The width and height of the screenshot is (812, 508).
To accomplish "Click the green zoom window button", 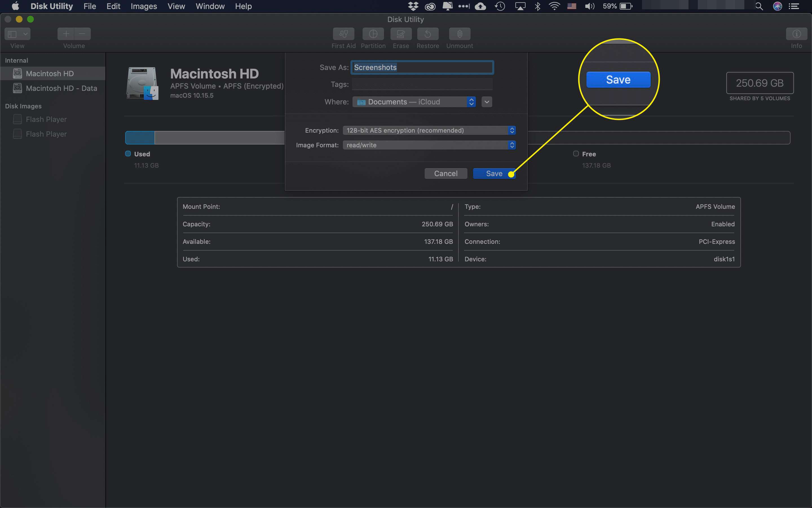I will (30, 19).
